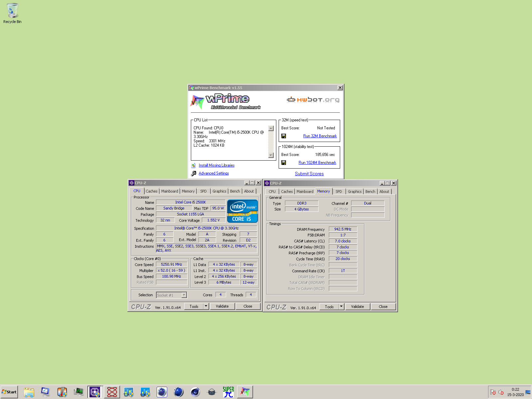
Task: Click the unframed blue sphere taskbar icon
Action: point(179,392)
